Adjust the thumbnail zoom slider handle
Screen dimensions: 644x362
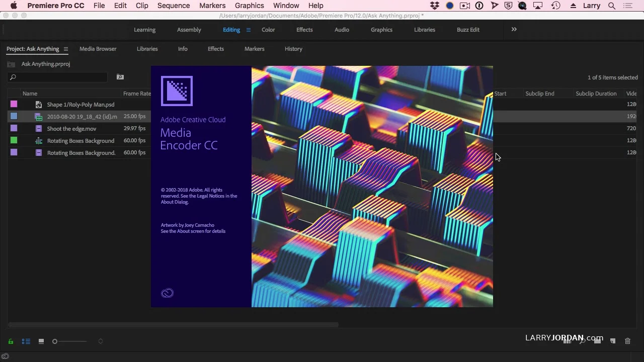coord(55,341)
